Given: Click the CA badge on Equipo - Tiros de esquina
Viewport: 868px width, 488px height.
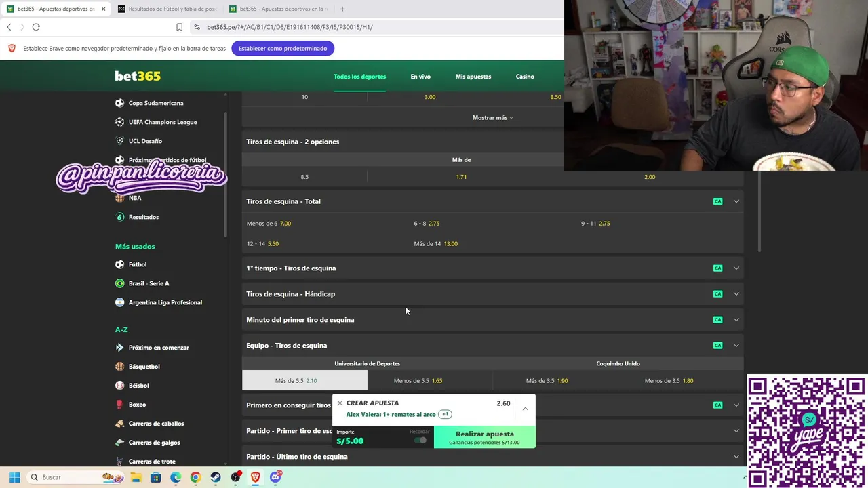Looking at the screenshot, I should click(x=717, y=346).
